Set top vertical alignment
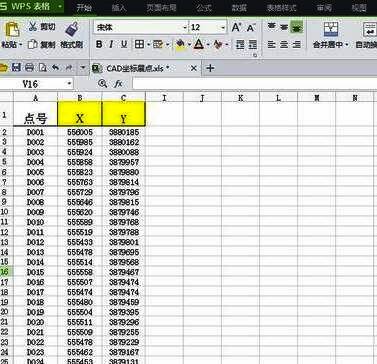Image resolution: width=377 pixels, height=364 pixels. 272,27
